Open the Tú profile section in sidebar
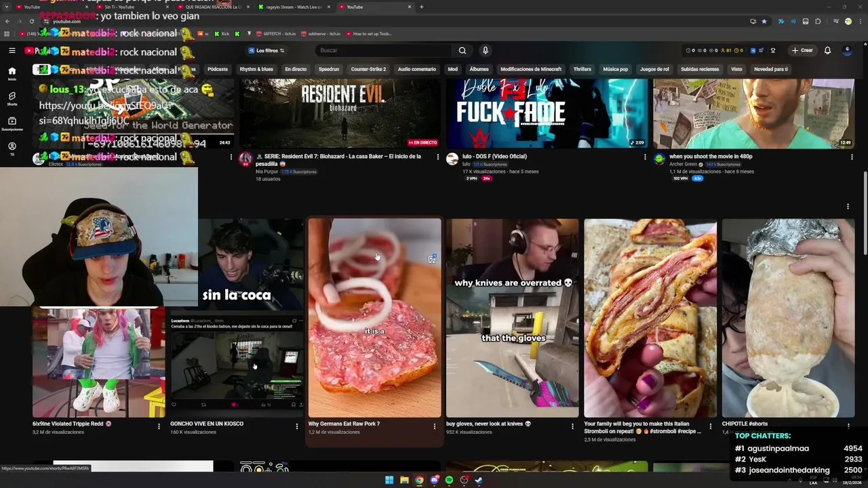This screenshot has height=488, width=868. tap(12, 149)
